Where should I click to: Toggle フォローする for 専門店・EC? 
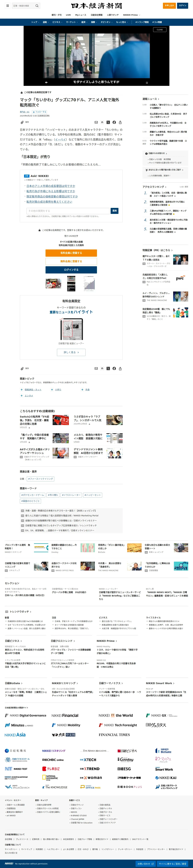tap(40, 112)
